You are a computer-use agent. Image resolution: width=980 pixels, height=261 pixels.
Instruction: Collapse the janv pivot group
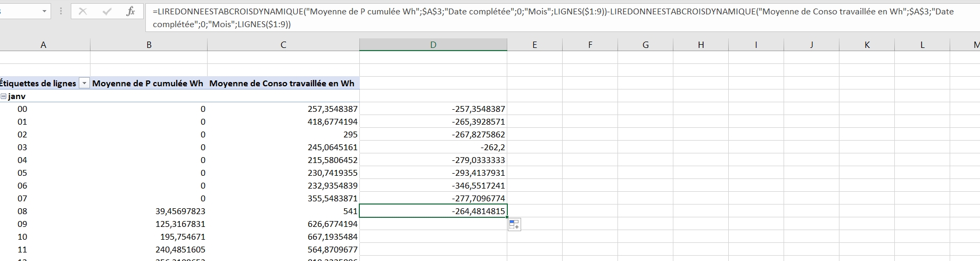point(4,96)
